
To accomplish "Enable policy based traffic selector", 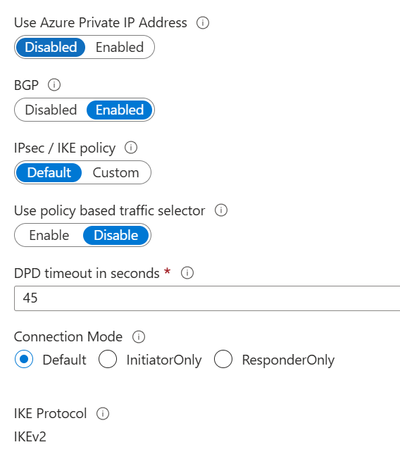I will pos(49,235).
